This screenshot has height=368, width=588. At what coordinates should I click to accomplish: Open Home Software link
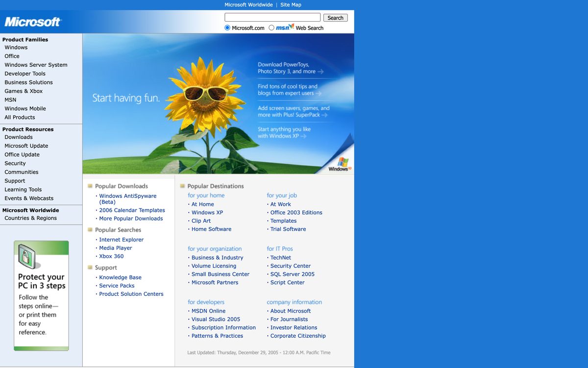(211, 230)
